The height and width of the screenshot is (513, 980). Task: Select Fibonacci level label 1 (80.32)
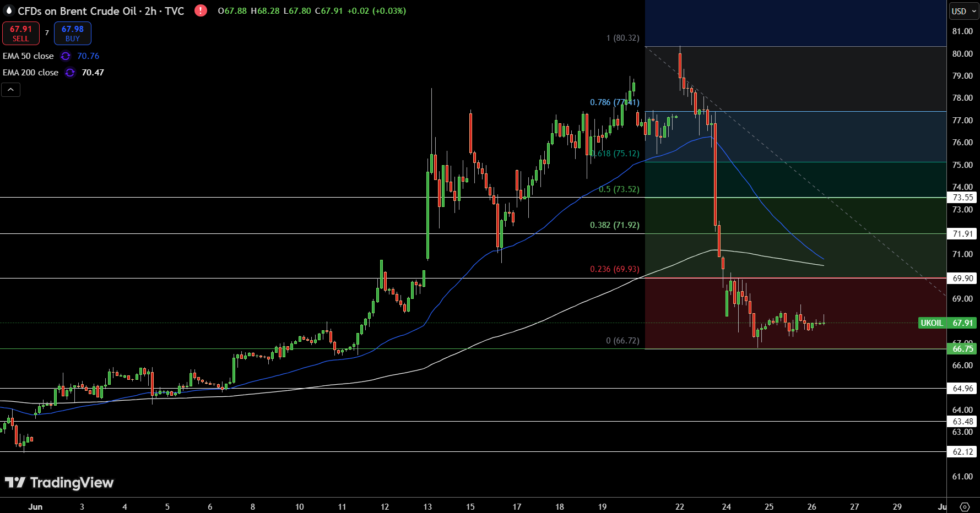click(x=622, y=38)
